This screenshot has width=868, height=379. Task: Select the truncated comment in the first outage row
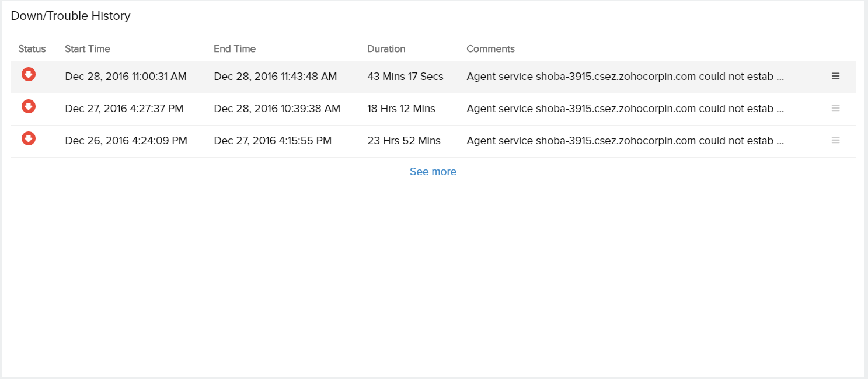[x=625, y=77]
